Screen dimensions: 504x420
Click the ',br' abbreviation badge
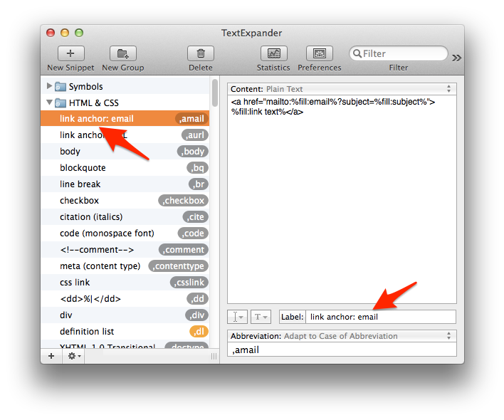199,184
